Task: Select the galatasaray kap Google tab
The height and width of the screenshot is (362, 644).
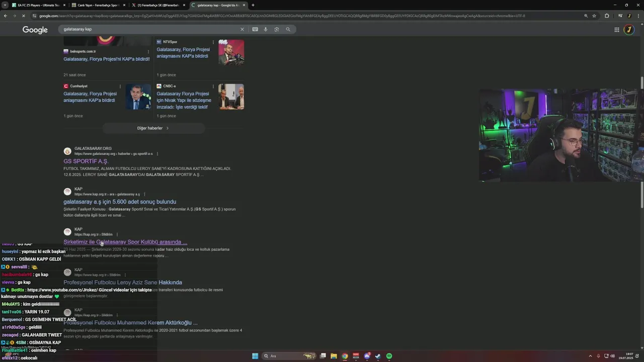Action: pyautogui.click(x=218, y=5)
